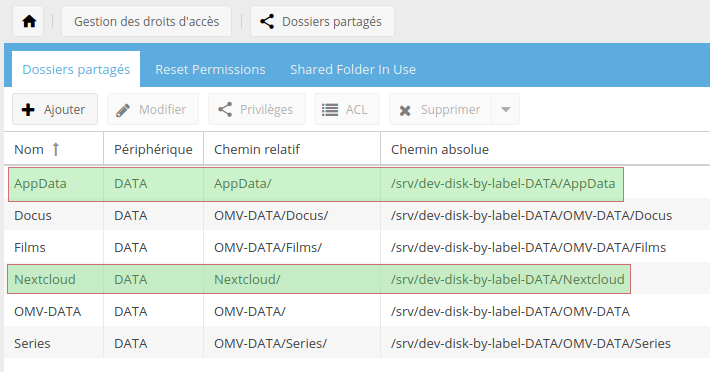Select the Dossiers partagés tab
The width and height of the screenshot is (710, 372).
(76, 69)
